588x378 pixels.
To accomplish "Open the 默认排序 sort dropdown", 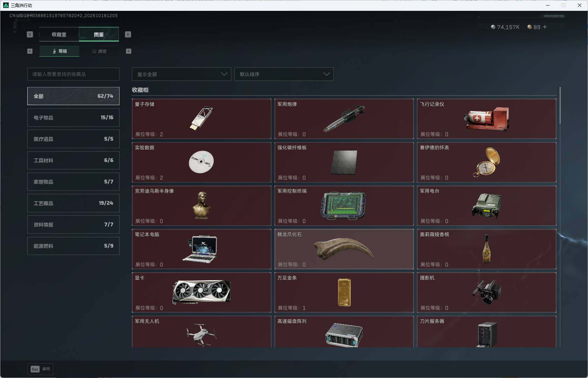I will [x=284, y=74].
